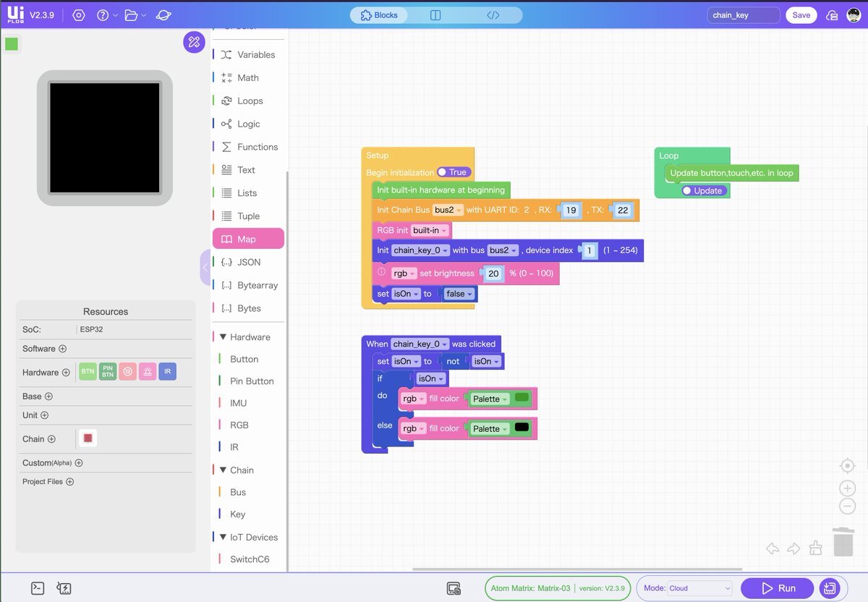The height and width of the screenshot is (602, 868).
Task: Click the Save button
Action: coord(801,15)
